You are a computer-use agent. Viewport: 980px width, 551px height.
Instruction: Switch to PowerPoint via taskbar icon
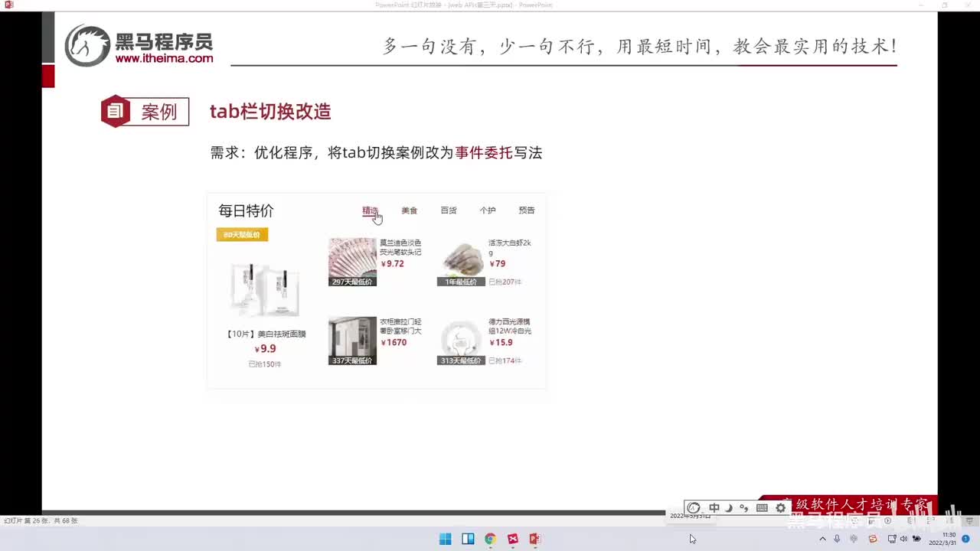pos(535,539)
